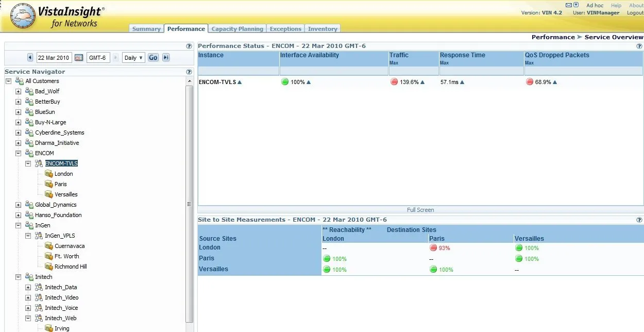Collapse the ENCOM customer node
The width and height of the screenshot is (644, 332).
[18, 153]
